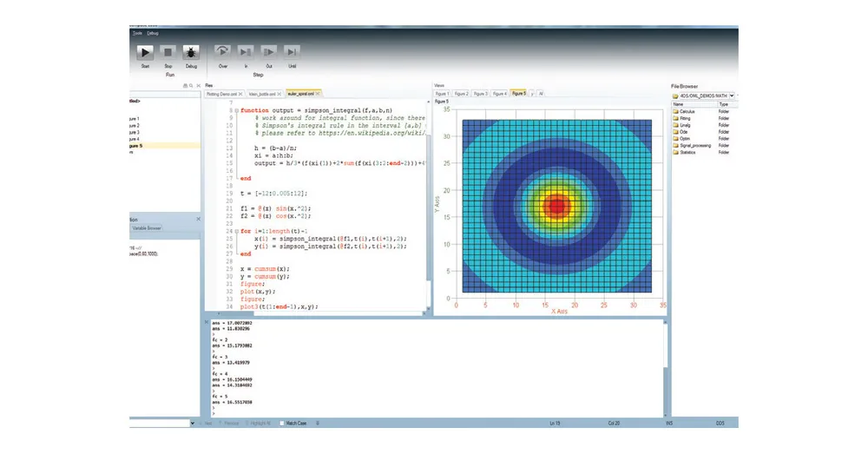This screenshot has width=868, height=454.
Task: Sort file browser by Type column
Action: click(x=727, y=104)
